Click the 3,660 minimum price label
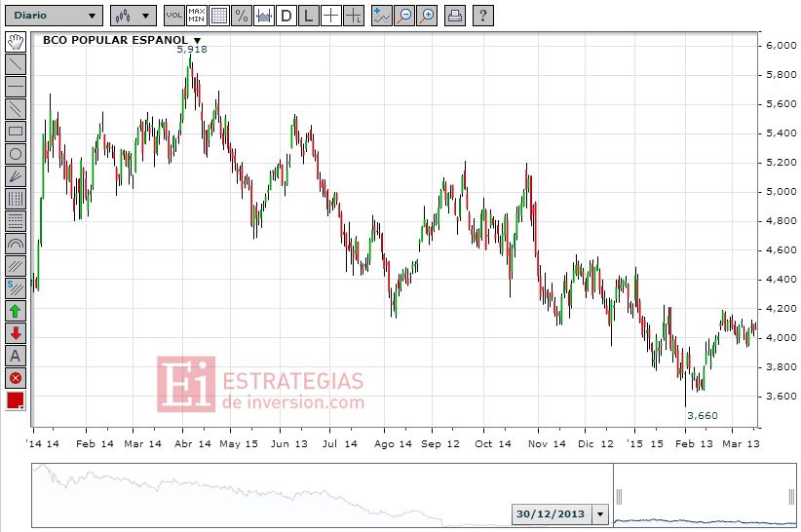 703,416
